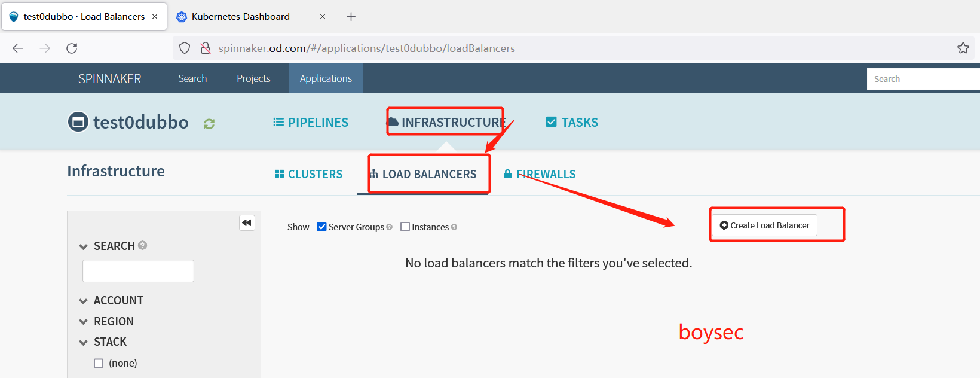Open Projects in Spinnaker navbar
The image size is (980, 378).
(253, 79)
